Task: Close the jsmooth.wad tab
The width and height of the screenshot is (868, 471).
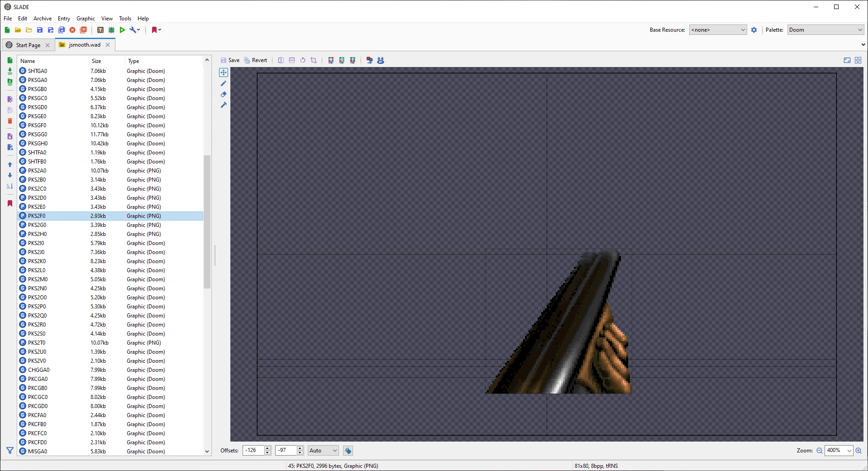Action: click(108, 45)
